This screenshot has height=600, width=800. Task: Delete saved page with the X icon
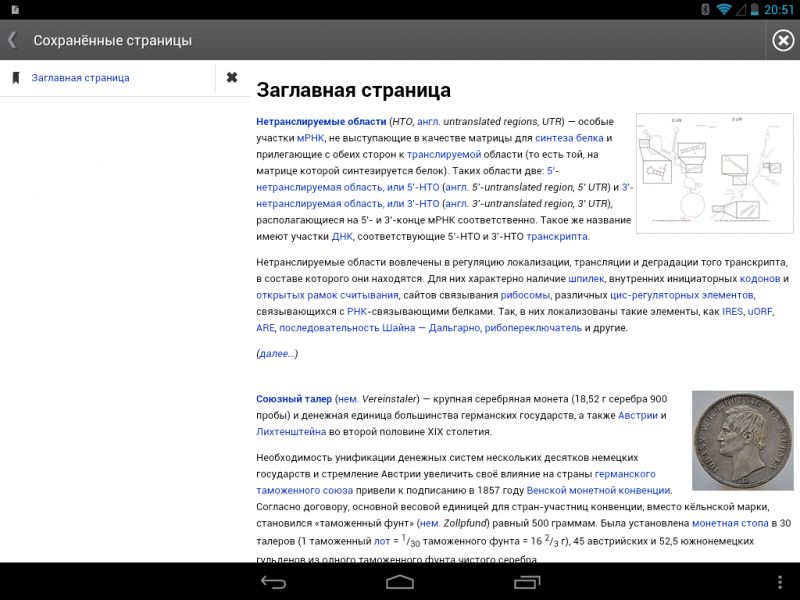[x=232, y=78]
